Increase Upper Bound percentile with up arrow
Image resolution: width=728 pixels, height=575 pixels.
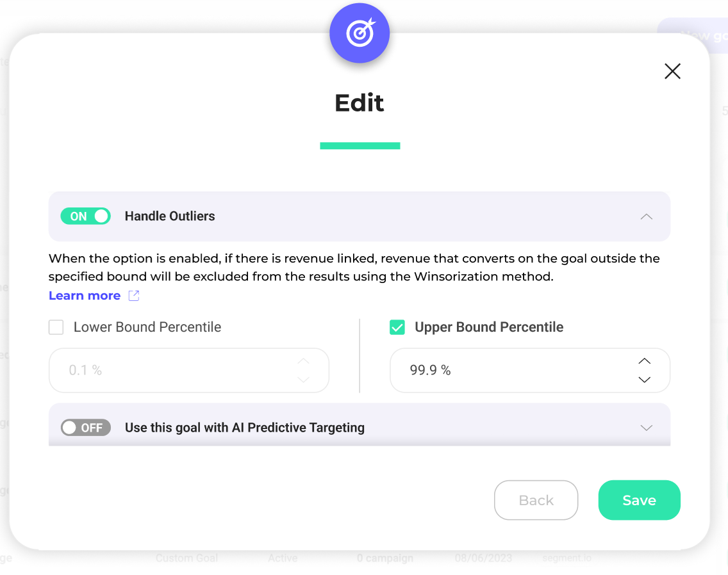pos(644,361)
